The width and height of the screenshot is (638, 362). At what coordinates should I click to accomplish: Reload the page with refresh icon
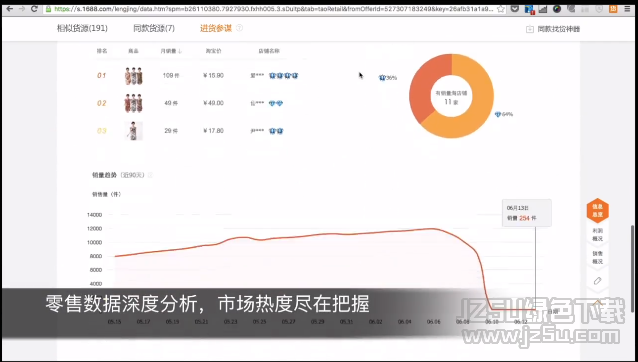[35, 9]
